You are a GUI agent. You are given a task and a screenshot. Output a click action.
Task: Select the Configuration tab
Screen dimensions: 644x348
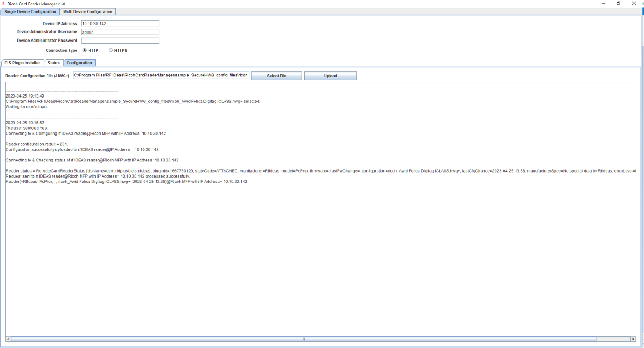point(79,63)
